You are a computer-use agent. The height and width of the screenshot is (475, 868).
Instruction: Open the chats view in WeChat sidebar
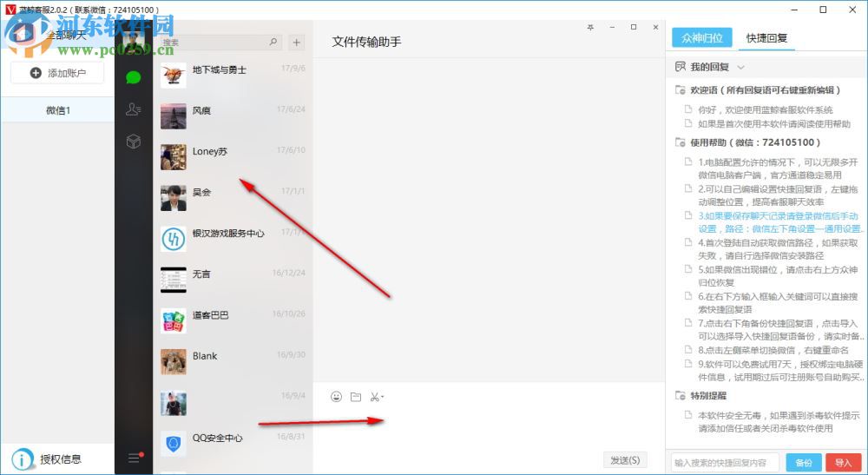point(134,77)
